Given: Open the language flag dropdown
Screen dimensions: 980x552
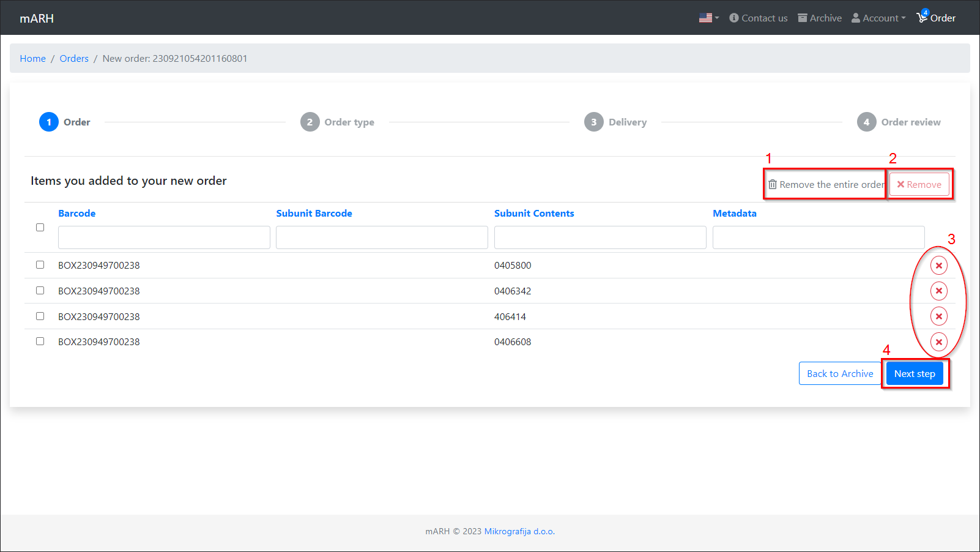Looking at the screenshot, I should [708, 18].
